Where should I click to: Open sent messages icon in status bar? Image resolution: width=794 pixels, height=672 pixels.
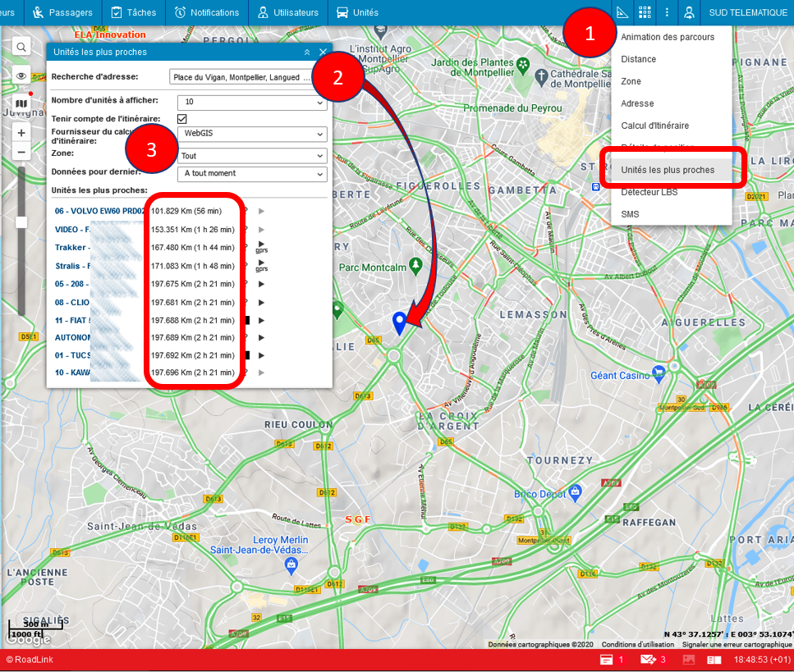click(649, 660)
